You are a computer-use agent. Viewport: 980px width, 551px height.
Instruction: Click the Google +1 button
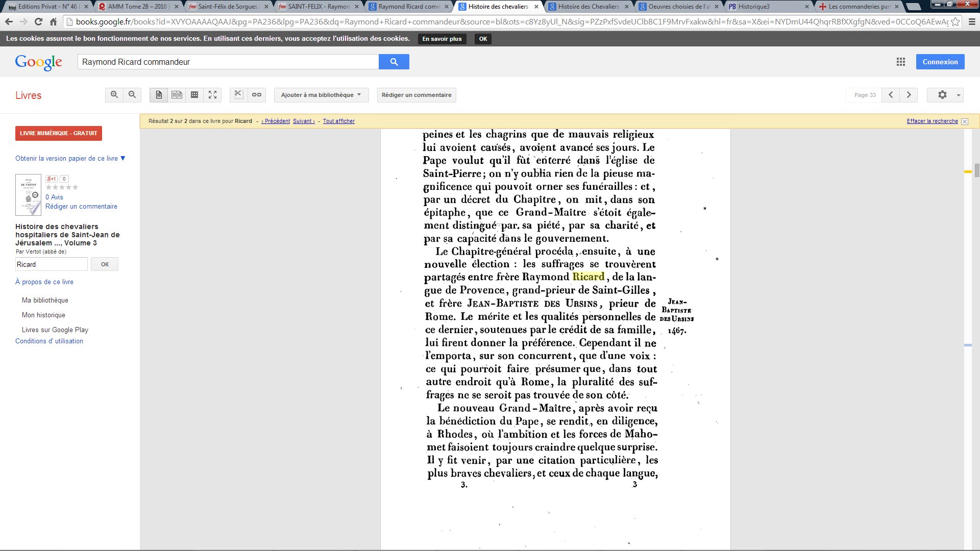tap(52, 179)
